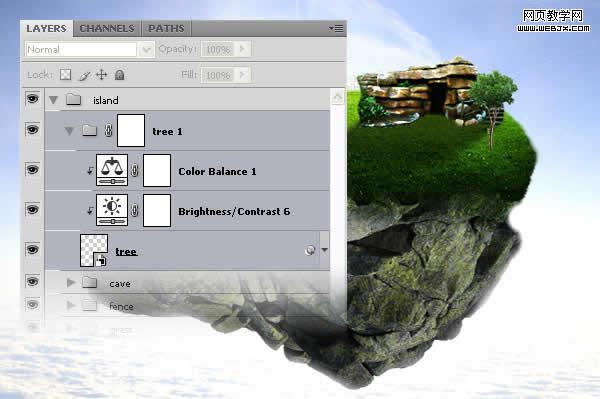
Task: Select the Layers tab
Action: pos(46,29)
